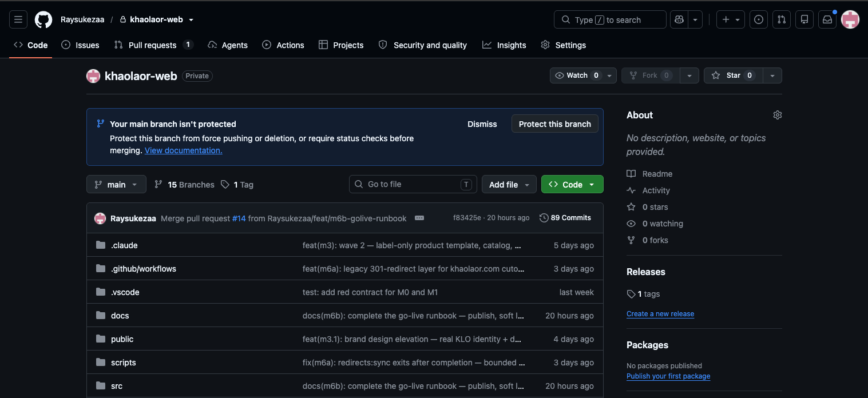Open commit hash f83425e
This screenshot has height=398, width=868.
click(x=467, y=218)
